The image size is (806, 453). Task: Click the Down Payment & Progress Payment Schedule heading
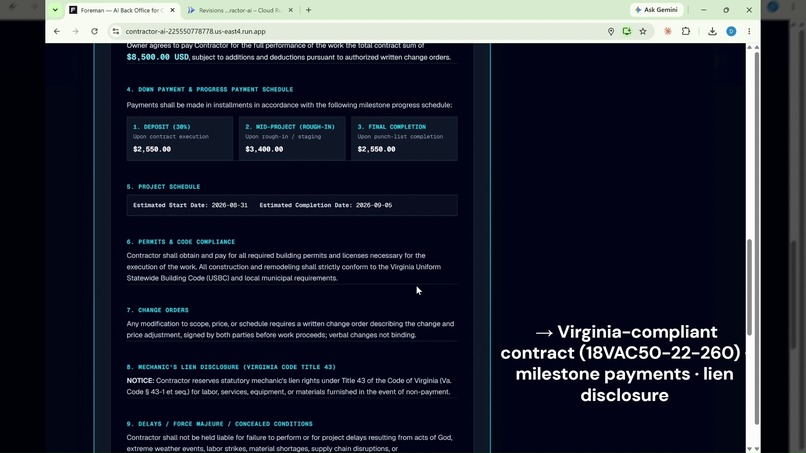coord(210,89)
